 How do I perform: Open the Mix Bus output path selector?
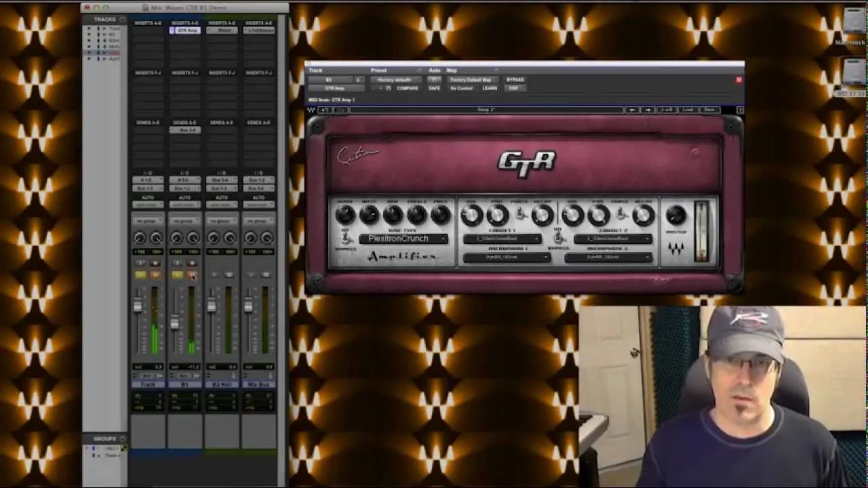pyautogui.click(x=258, y=188)
